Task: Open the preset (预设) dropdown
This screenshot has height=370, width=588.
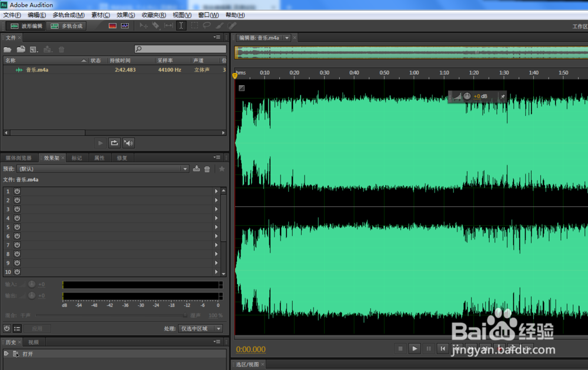Action: tap(103, 169)
